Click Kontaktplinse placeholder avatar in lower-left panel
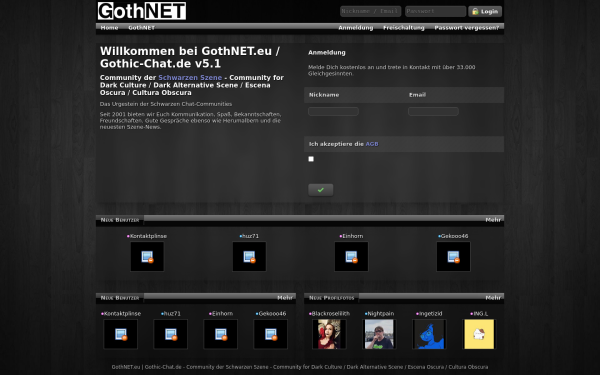Screen dimensions: 600x375 click(121, 334)
